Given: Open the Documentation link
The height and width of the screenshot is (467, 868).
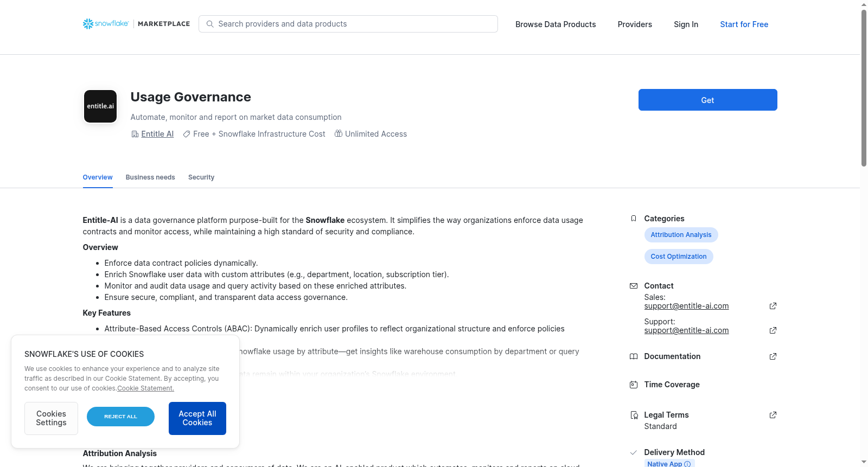Looking at the screenshot, I should 672,356.
